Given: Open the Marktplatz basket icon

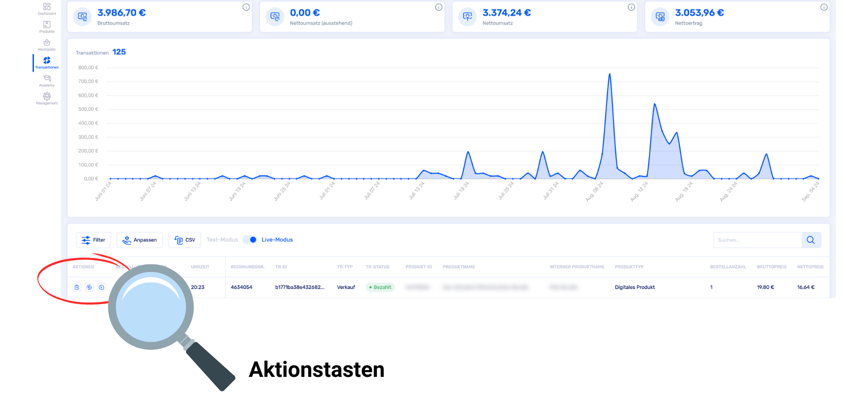Looking at the screenshot, I should 47,45.
